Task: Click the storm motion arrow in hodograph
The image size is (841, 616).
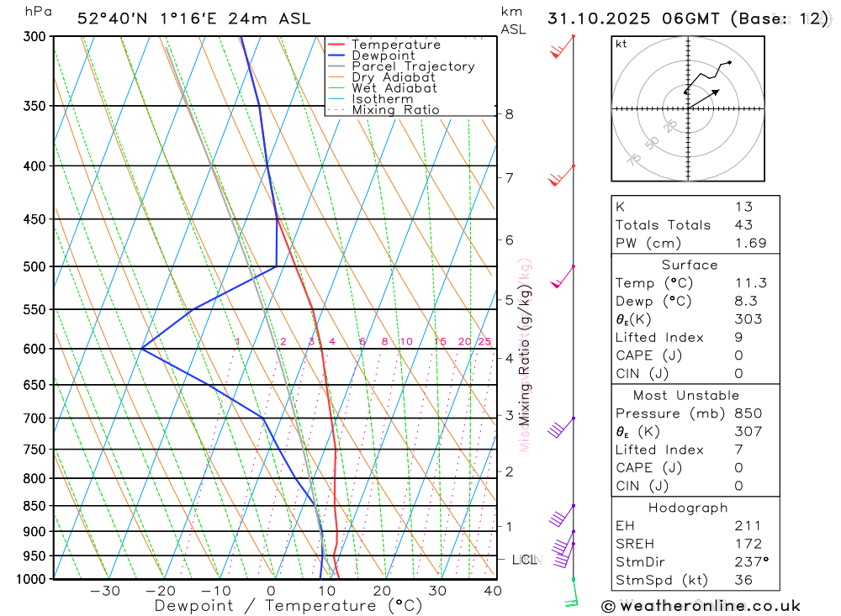Action: click(704, 99)
